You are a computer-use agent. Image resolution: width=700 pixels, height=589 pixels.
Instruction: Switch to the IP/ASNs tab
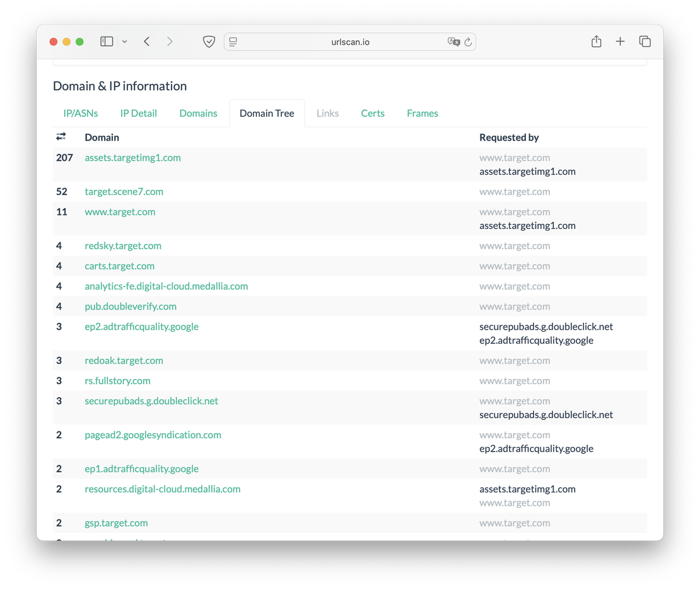point(80,113)
